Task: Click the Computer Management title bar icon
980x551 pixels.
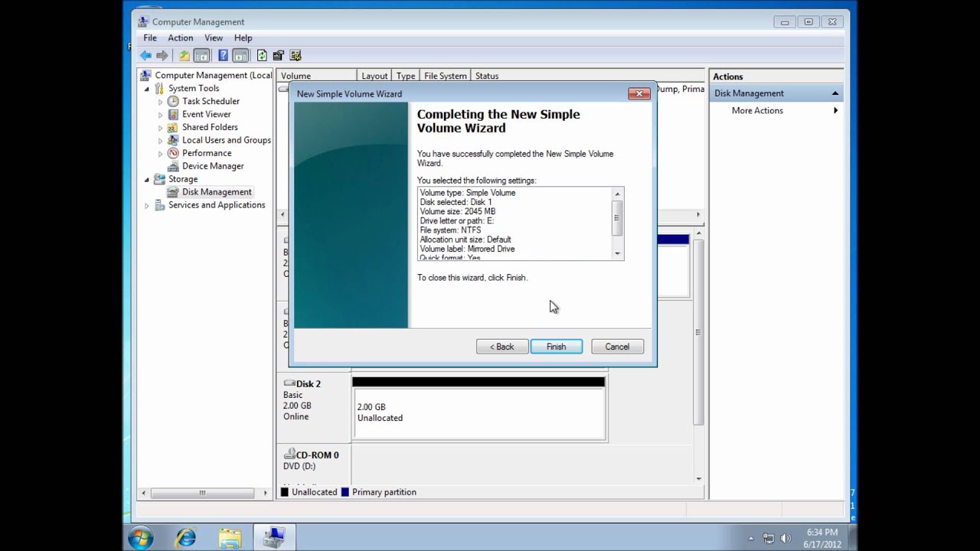Action: [142, 21]
